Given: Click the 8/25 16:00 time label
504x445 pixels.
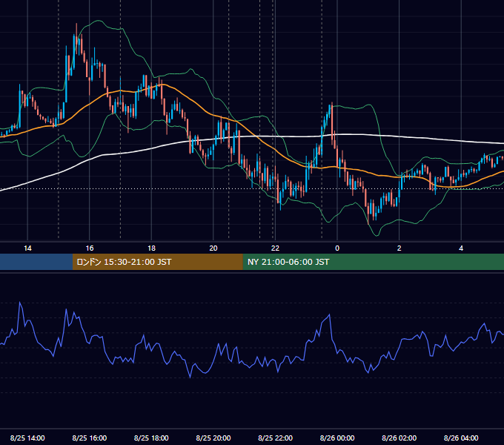Looking at the screenshot, I should coord(90,438).
